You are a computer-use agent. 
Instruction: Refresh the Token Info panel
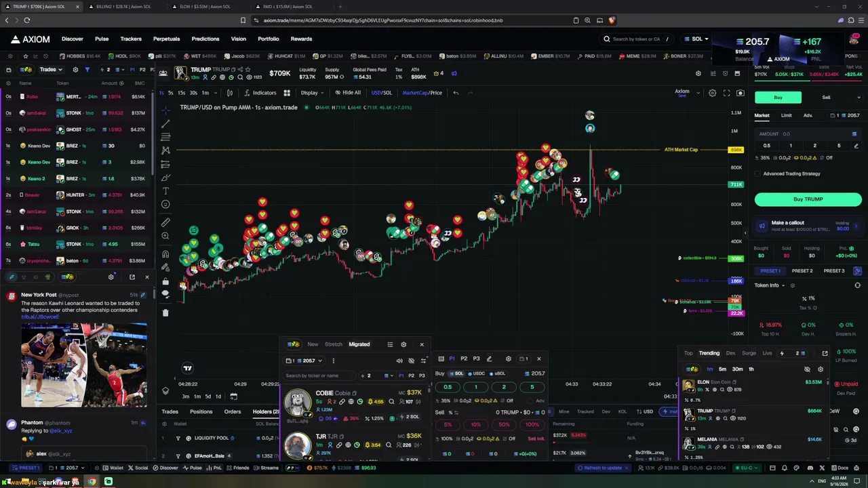(x=857, y=285)
